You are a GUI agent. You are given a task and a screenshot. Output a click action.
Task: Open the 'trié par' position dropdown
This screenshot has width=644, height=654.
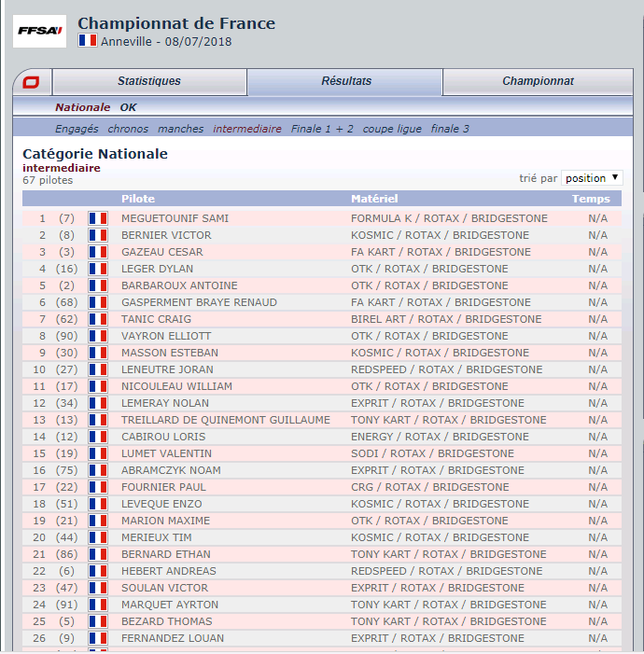[592, 178]
